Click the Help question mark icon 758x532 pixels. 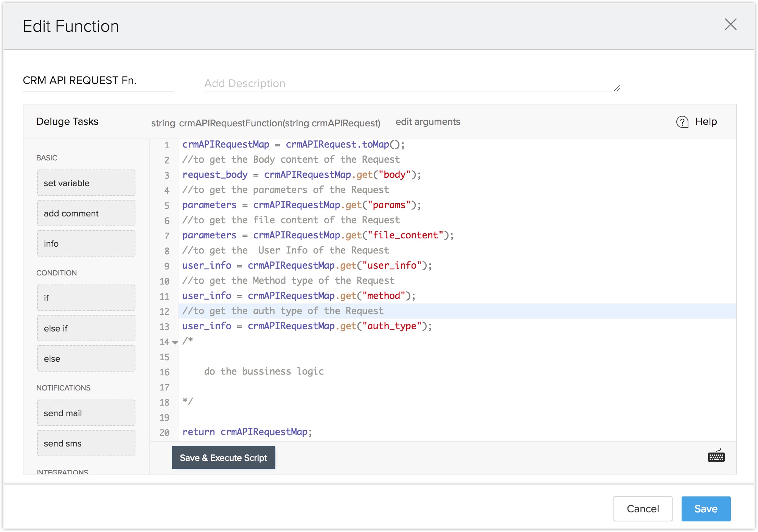click(682, 122)
